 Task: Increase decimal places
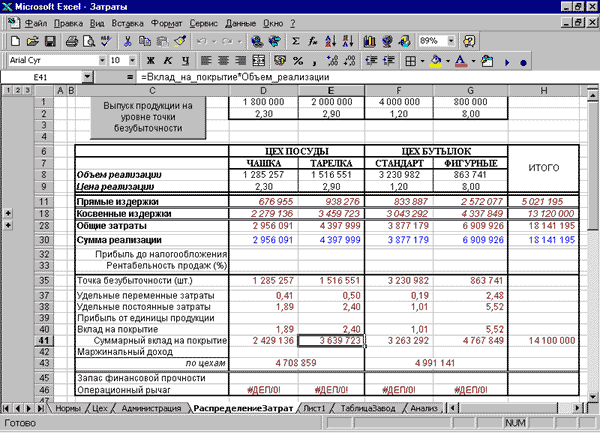(x=333, y=60)
